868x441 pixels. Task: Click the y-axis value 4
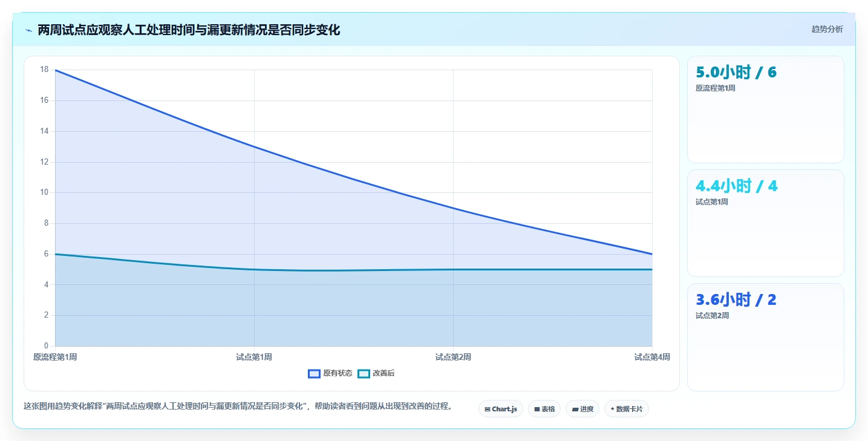(x=46, y=284)
